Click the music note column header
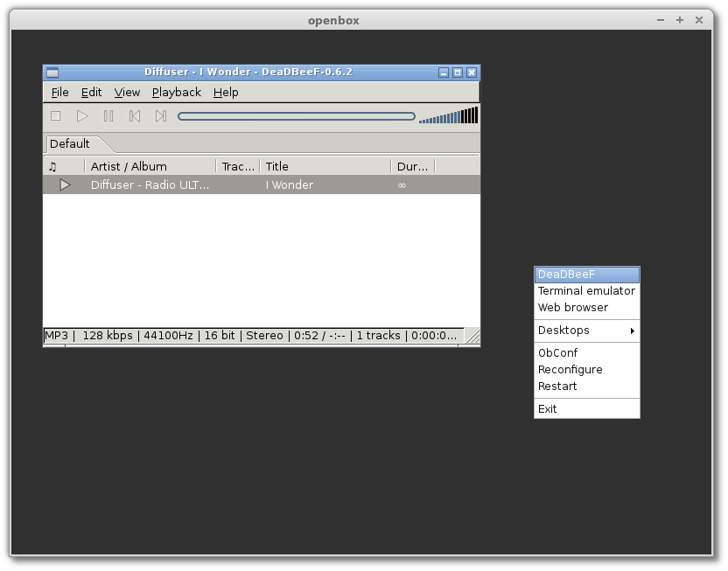 (64, 166)
